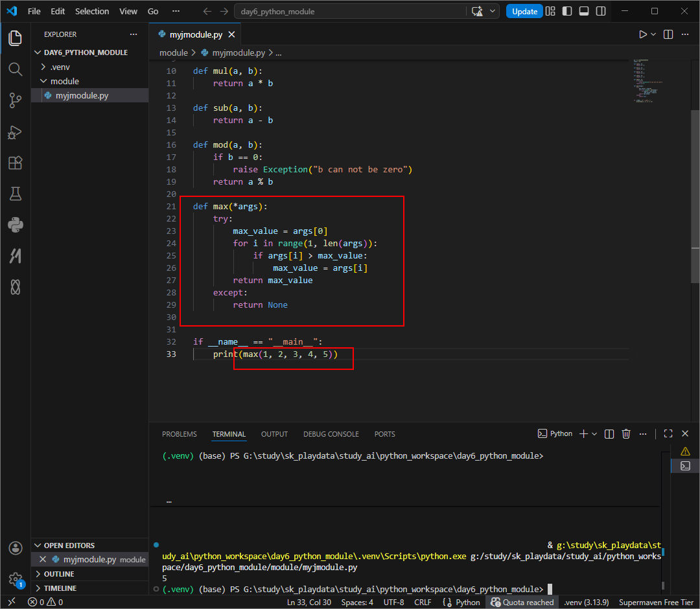Collapse the DAY6_PYTHON_MODULE folder section
Viewport: 700px width, 609px height.
pyautogui.click(x=89, y=52)
